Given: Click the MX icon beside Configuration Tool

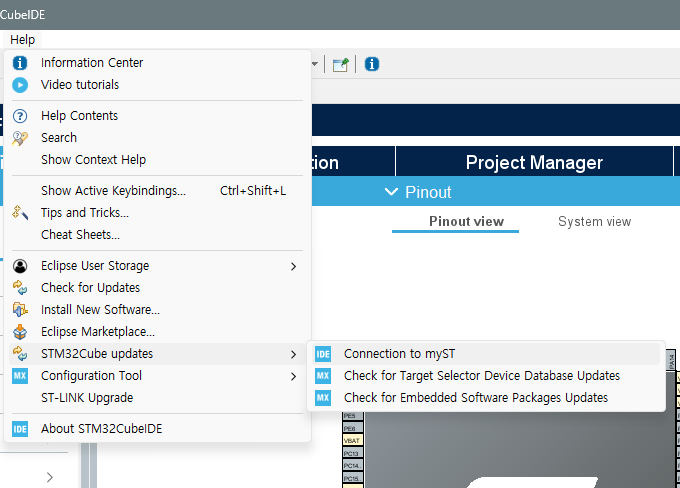Looking at the screenshot, I should tap(20, 376).
